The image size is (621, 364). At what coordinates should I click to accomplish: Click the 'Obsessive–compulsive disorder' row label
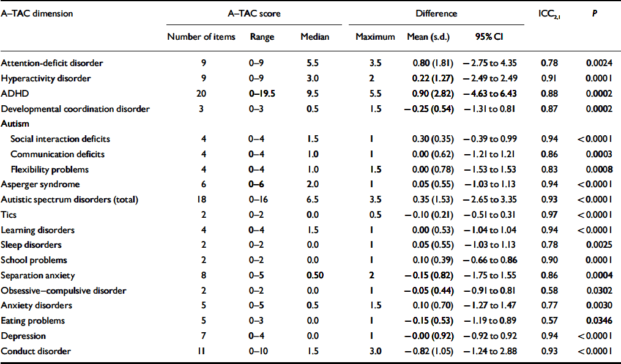(64, 290)
